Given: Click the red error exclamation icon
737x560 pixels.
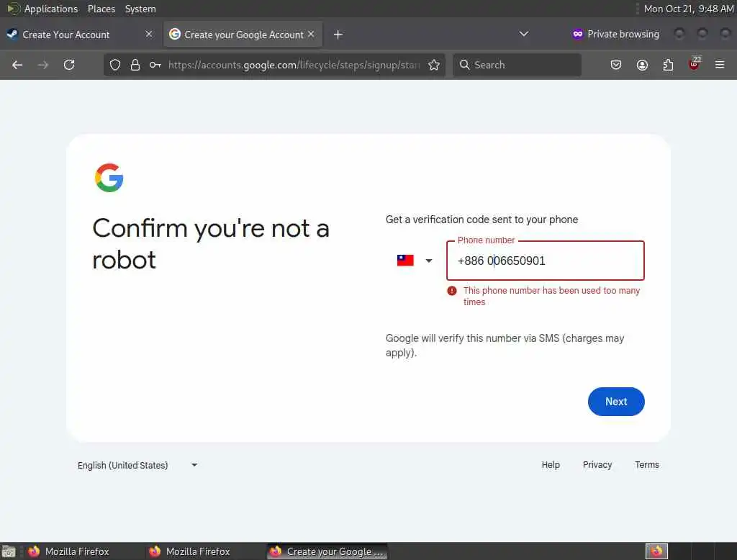Looking at the screenshot, I should point(452,291).
